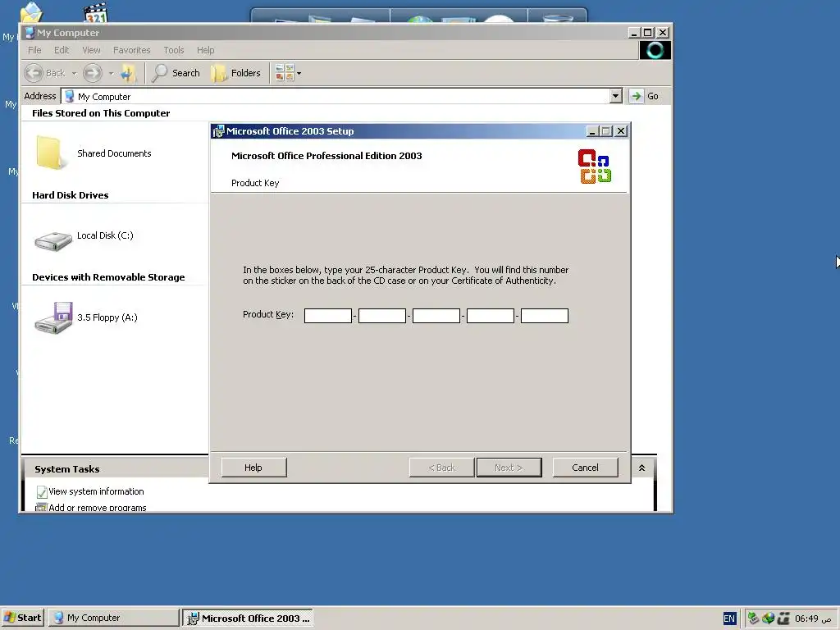840x630 pixels.
Task: Click the Up folder icon in My Computer toolbar
Action: coord(127,73)
